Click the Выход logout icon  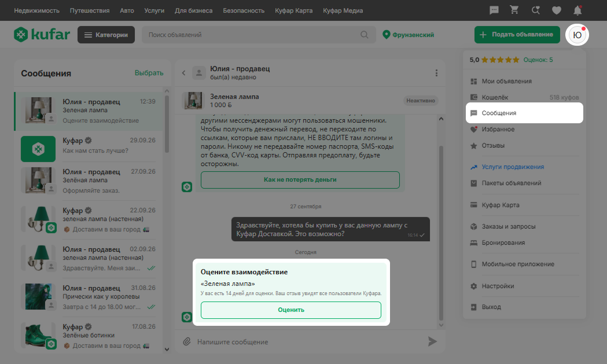(x=473, y=307)
